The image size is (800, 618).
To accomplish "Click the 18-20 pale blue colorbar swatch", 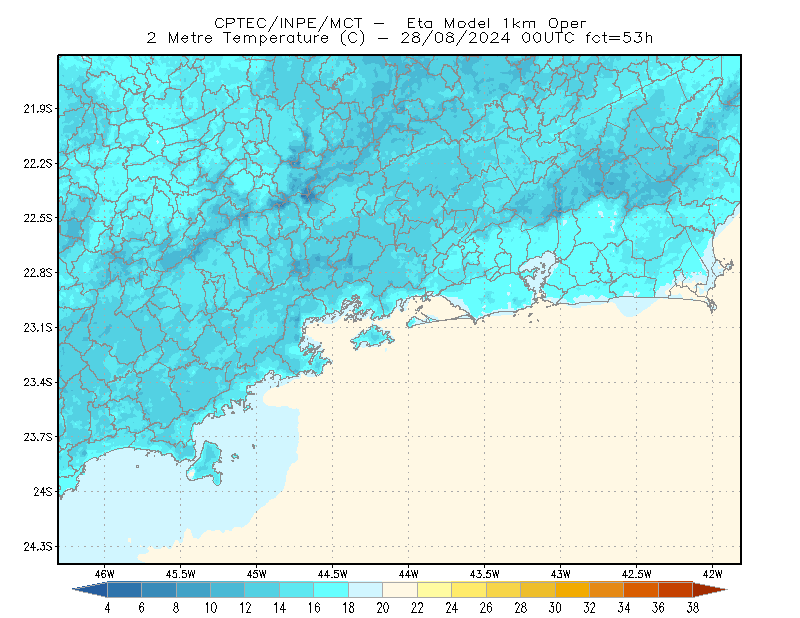I will 366,590.
